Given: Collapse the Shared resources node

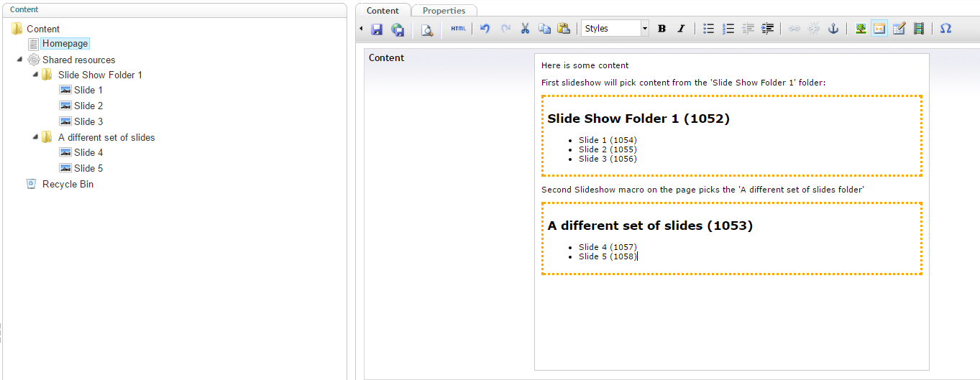Looking at the screenshot, I should point(19,60).
